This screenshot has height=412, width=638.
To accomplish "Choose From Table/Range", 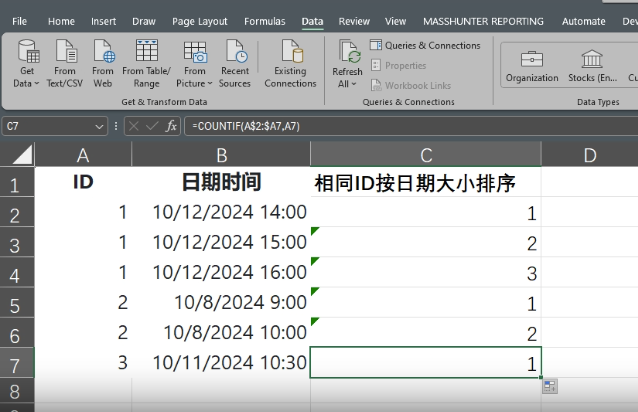I will (x=146, y=64).
